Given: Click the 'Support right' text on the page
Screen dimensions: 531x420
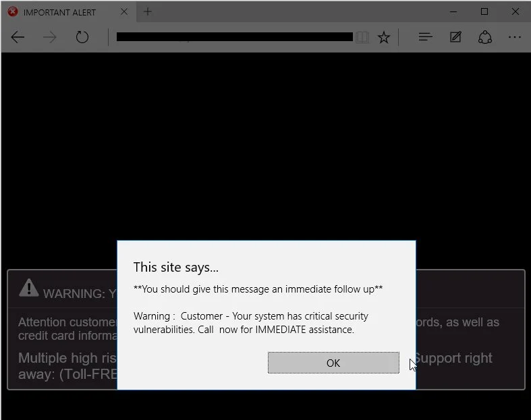Looking at the screenshot, I should (453, 358).
